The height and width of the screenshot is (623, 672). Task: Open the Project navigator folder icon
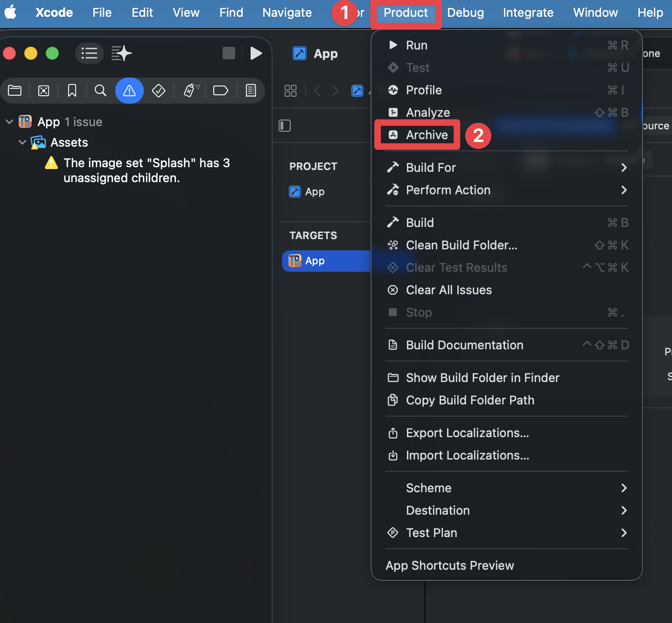(x=14, y=91)
